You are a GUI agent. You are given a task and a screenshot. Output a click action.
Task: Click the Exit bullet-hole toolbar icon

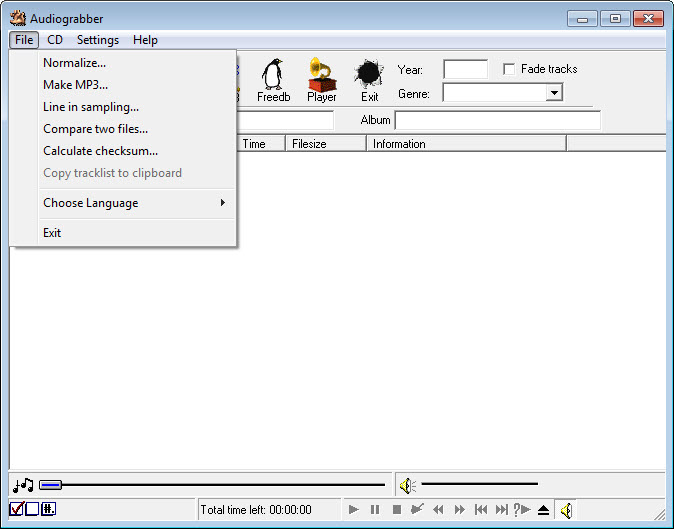(x=369, y=80)
